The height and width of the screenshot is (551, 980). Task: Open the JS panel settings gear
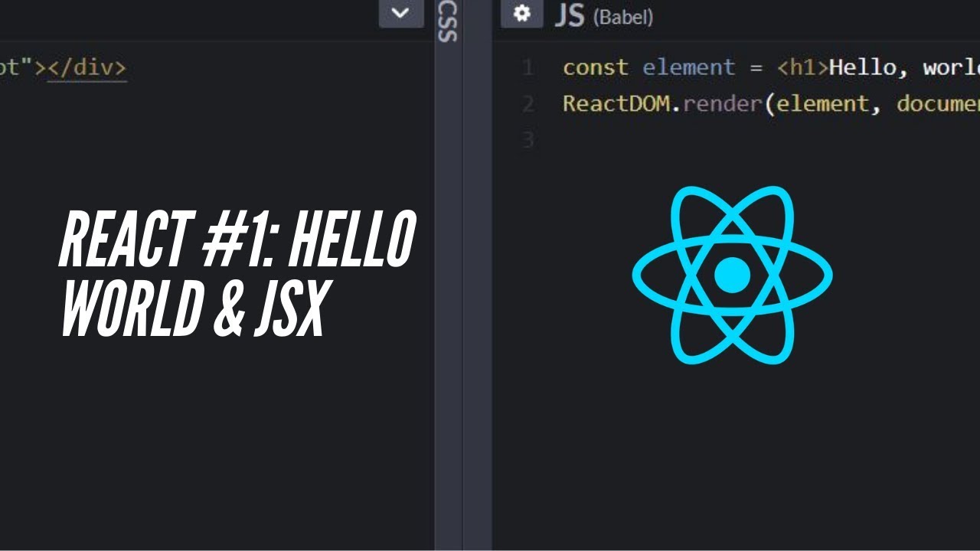tap(522, 14)
